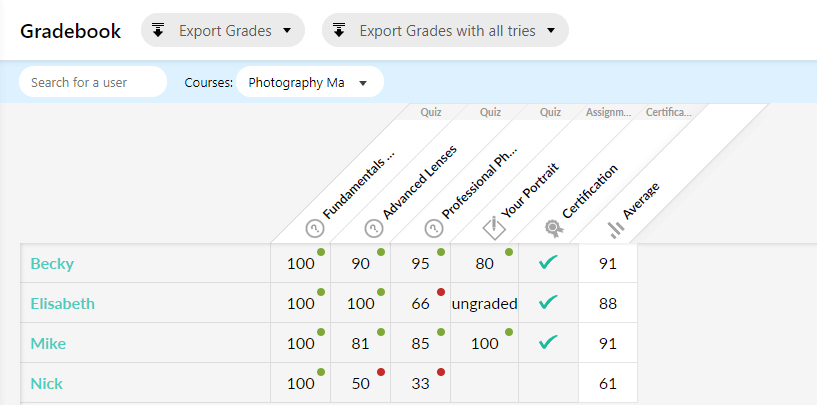Viewport: 817px width, 405px height.
Task: Open Nick's user profile link
Action: pos(46,384)
